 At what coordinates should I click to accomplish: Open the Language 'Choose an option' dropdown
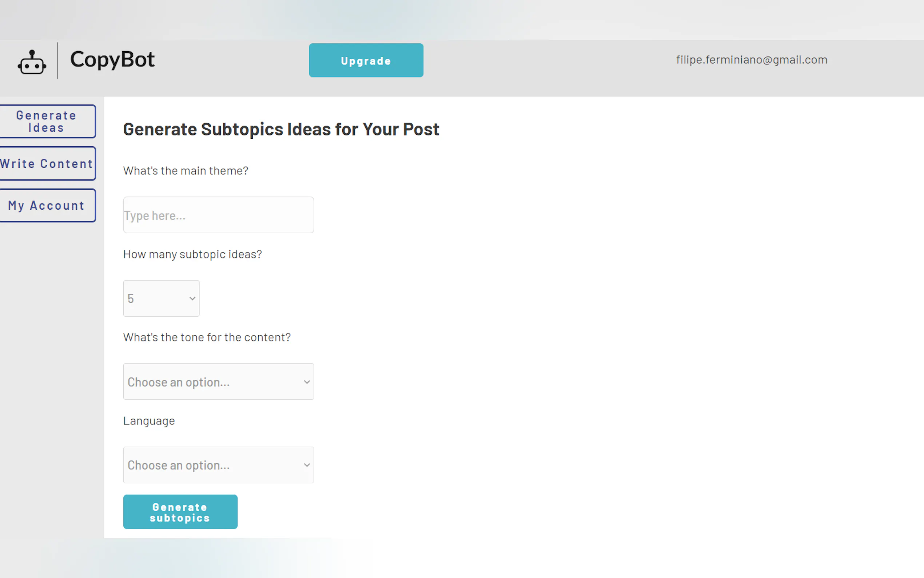pos(218,465)
